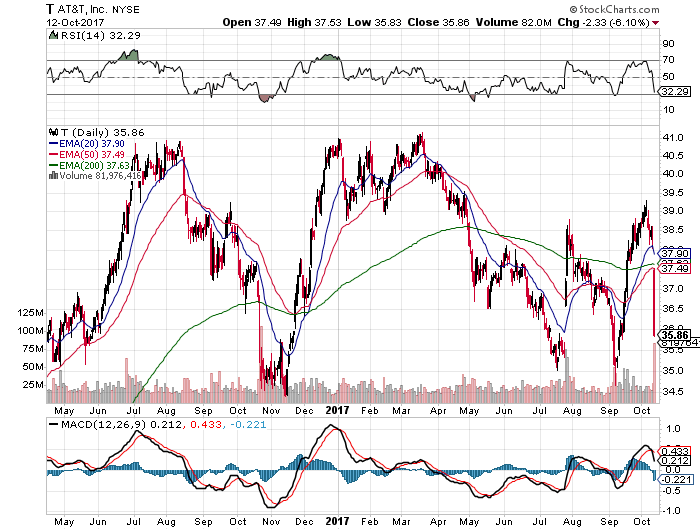Click the Open 37.49 value
700x530 pixels.
(x=252, y=22)
